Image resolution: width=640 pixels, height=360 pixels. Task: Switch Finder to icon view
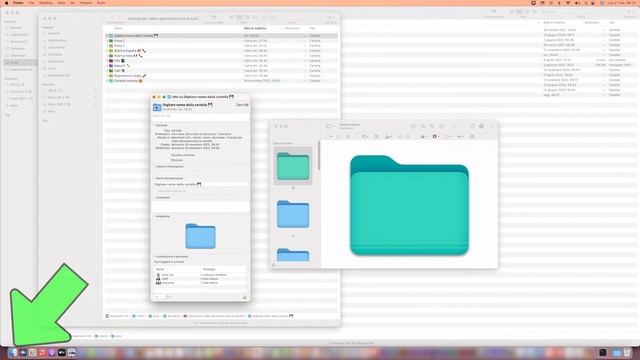tap(232, 17)
